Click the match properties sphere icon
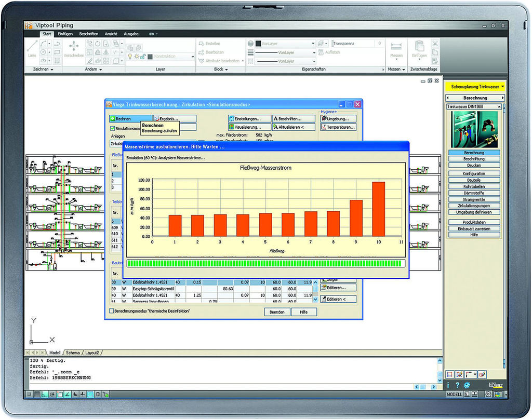This screenshot has width=532, height=420. click(x=250, y=44)
